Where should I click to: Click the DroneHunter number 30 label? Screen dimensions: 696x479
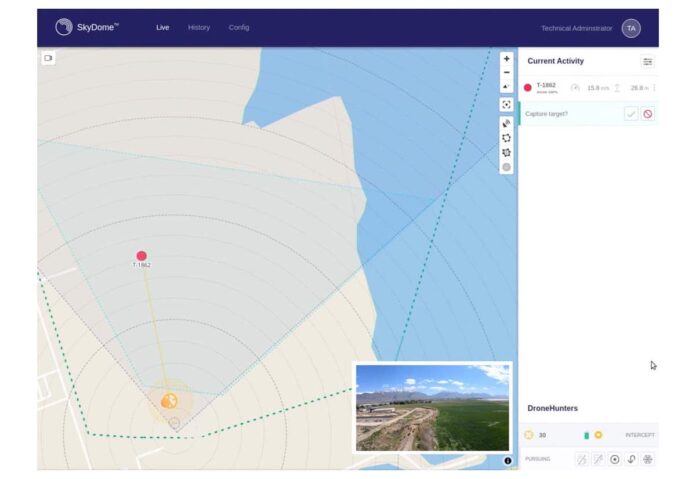[x=542, y=435]
